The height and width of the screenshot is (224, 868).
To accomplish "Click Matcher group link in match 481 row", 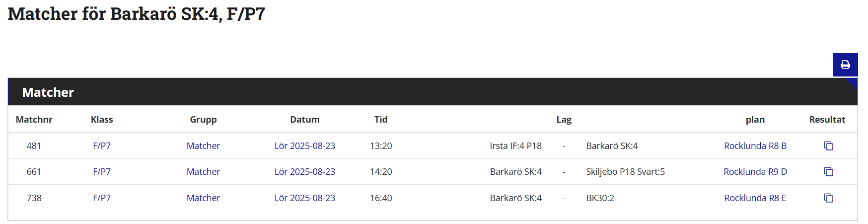I will [203, 146].
